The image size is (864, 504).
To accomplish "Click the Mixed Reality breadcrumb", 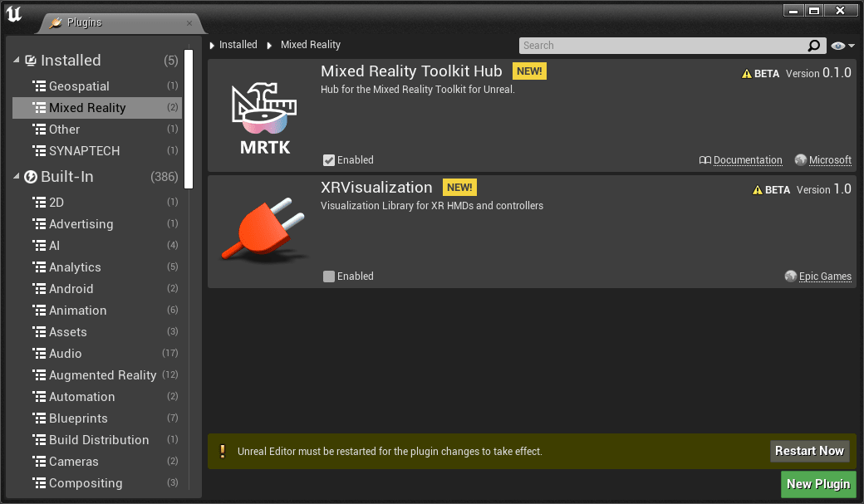I will pyautogui.click(x=311, y=45).
